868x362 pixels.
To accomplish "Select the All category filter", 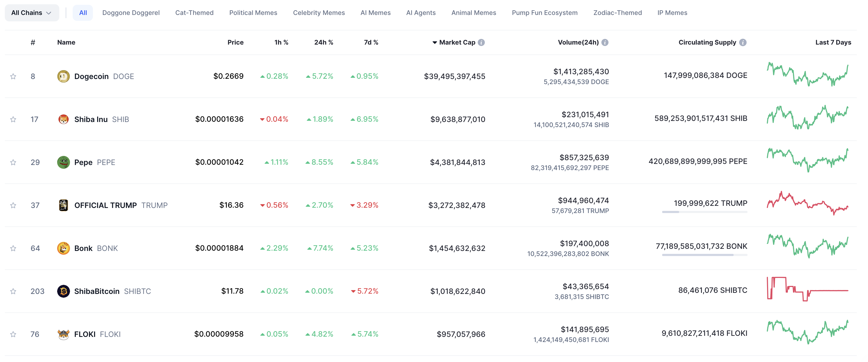I will (83, 13).
